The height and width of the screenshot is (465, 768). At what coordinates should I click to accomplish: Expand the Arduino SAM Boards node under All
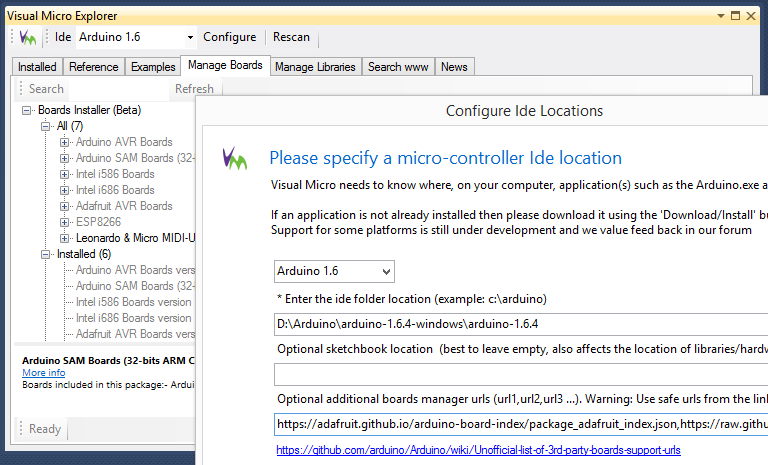64,158
